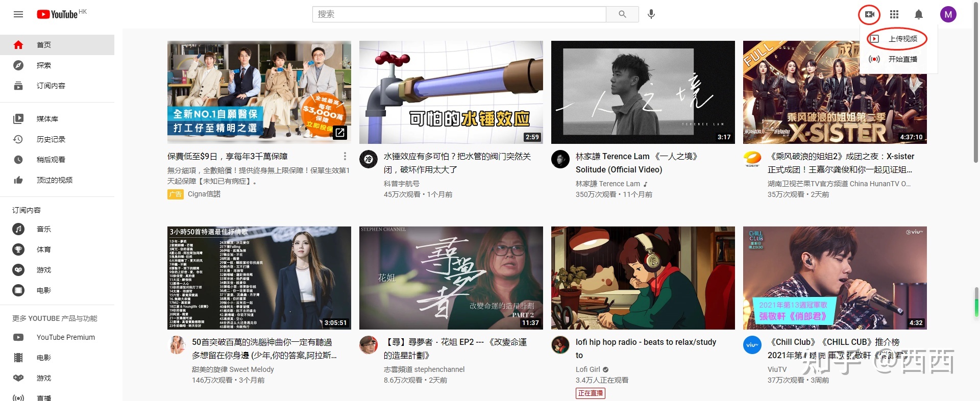Click the 游戏 gamepad icon under more products
Viewport: 980px width, 401px height.
(18, 378)
